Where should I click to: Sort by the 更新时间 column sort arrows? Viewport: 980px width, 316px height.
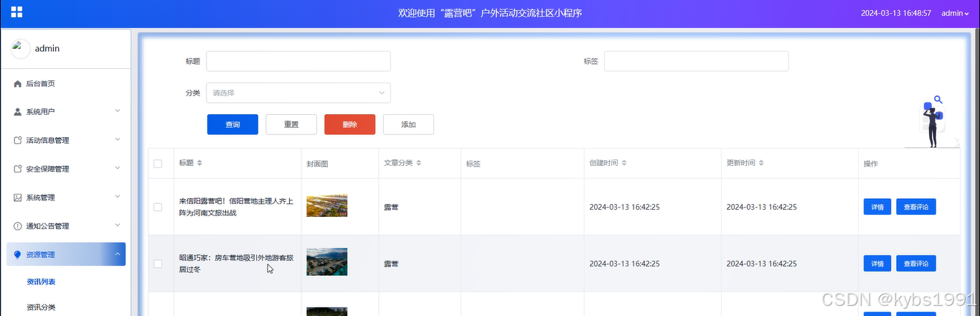[x=761, y=163]
